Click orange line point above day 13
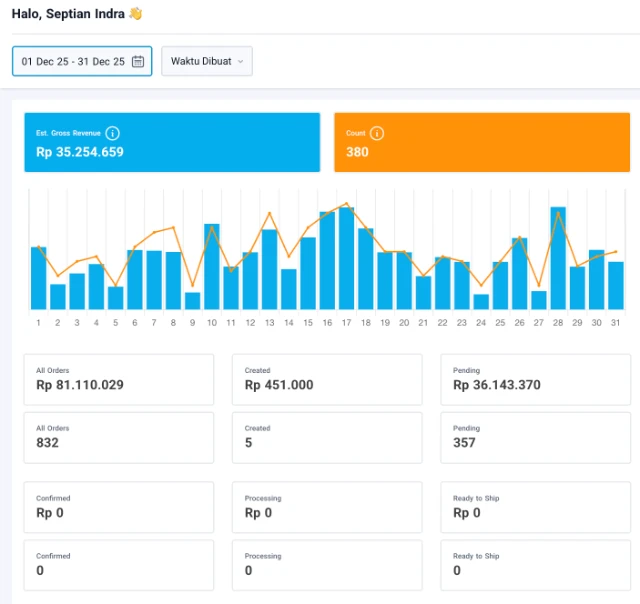This screenshot has width=640, height=604. coord(269,213)
